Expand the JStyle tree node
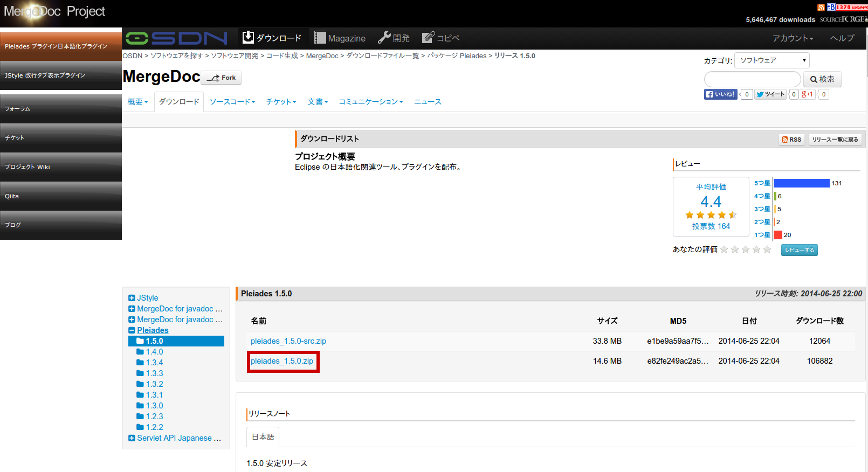The image size is (868, 472). pyautogui.click(x=132, y=298)
